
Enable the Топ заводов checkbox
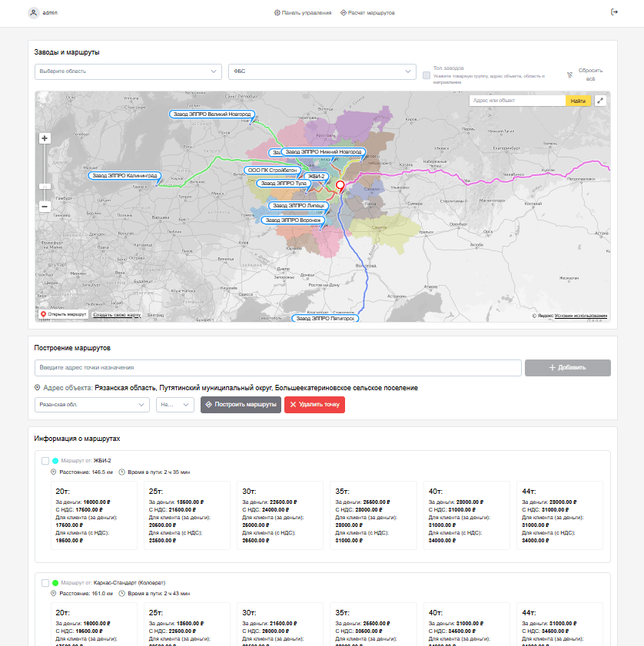coord(427,75)
